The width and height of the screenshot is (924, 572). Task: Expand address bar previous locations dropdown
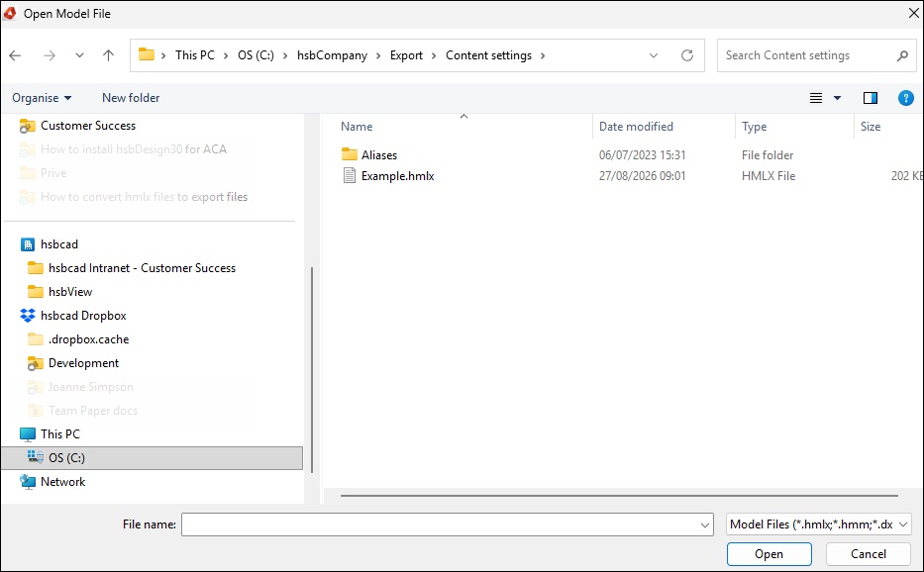click(654, 55)
